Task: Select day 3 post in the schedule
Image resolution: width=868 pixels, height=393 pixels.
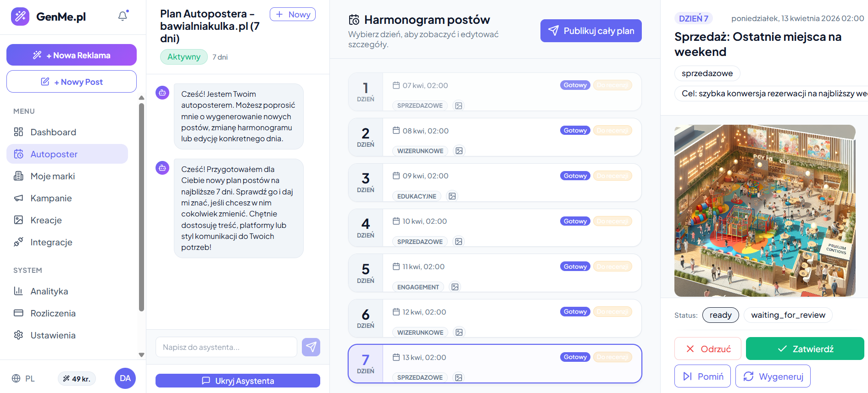Action: click(x=495, y=183)
